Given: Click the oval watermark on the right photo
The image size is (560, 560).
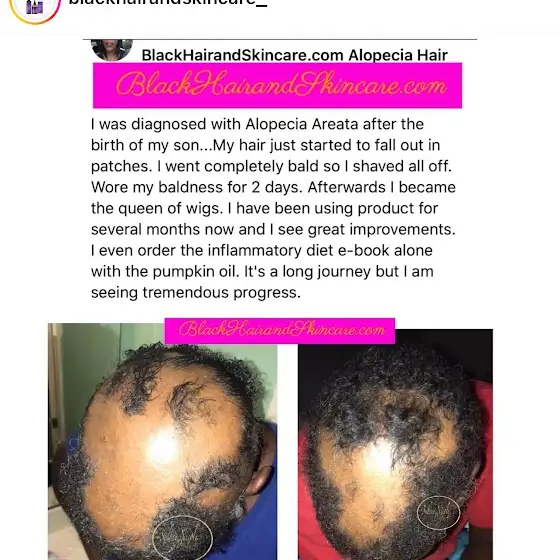Looking at the screenshot, I should (439, 513).
